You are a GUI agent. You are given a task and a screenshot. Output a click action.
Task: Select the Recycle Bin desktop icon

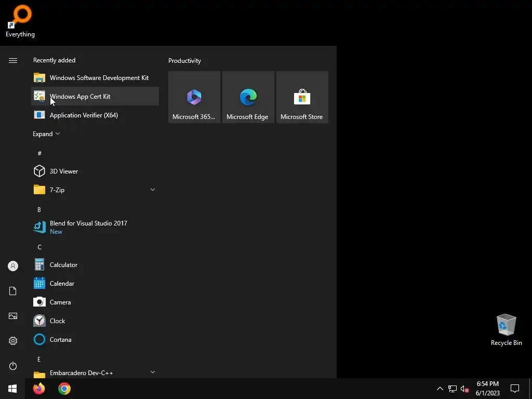[x=506, y=330]
